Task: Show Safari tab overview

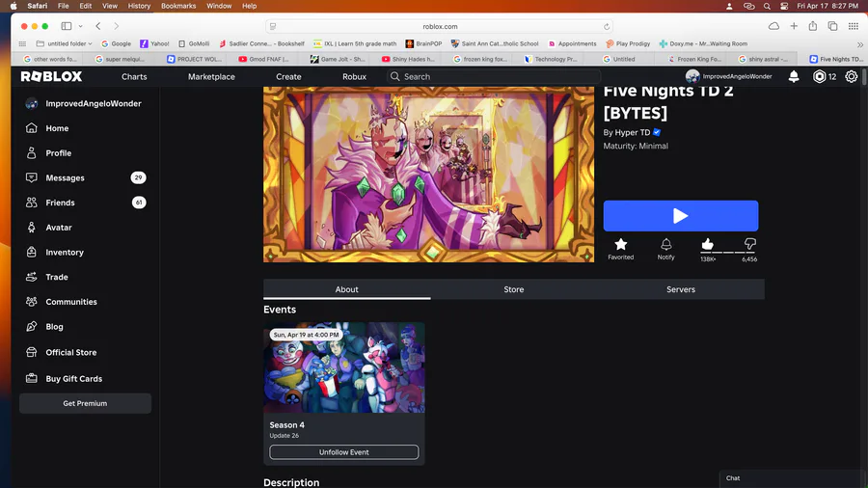Action: click(832, 26)
